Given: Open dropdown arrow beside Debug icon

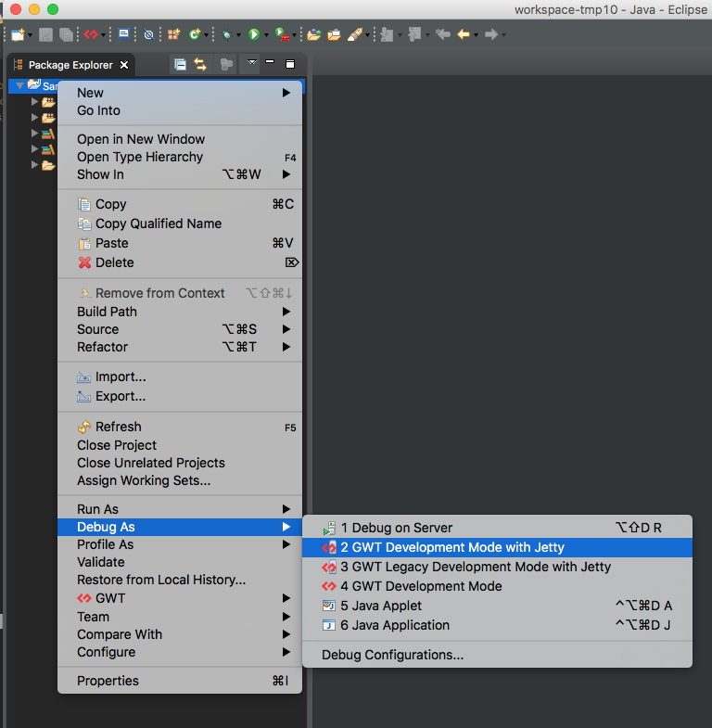Looking at the screenshot, I should [238, 35].
